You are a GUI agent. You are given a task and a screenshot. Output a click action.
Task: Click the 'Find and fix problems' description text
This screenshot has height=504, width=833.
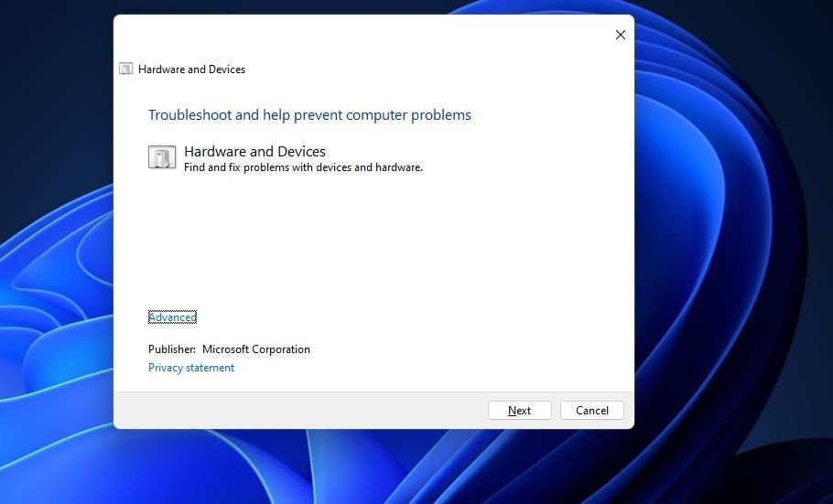pos(303,167)
